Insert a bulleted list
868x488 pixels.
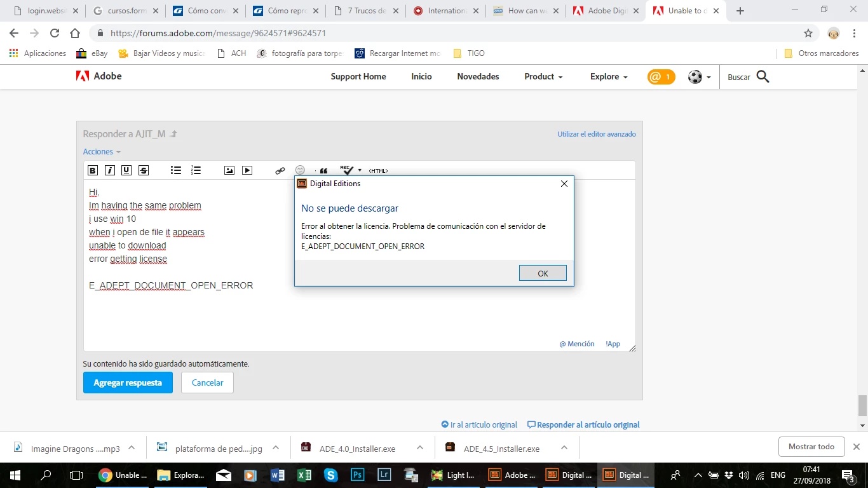[177, 170]
